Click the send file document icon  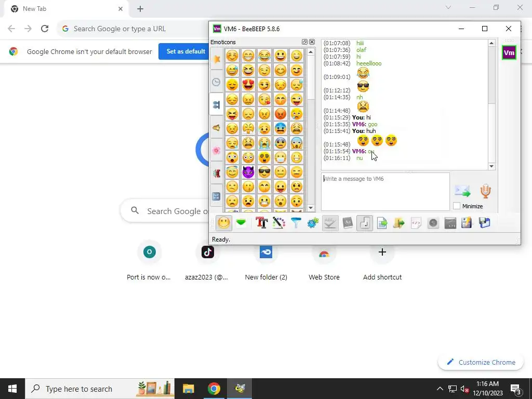click(382, 223)
